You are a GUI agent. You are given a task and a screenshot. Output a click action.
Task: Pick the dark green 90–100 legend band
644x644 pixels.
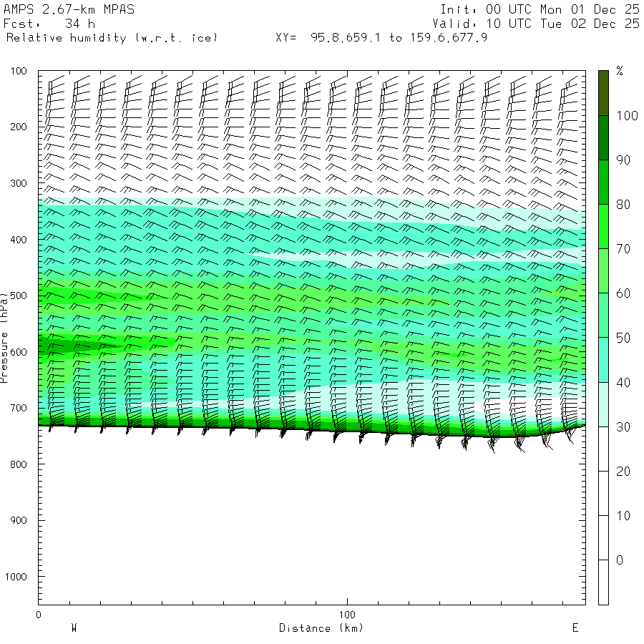[603, 137]
